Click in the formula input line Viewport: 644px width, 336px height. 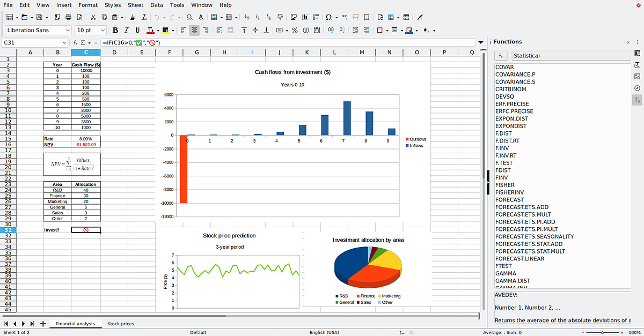pyautogui.click(x=288, y=42)
